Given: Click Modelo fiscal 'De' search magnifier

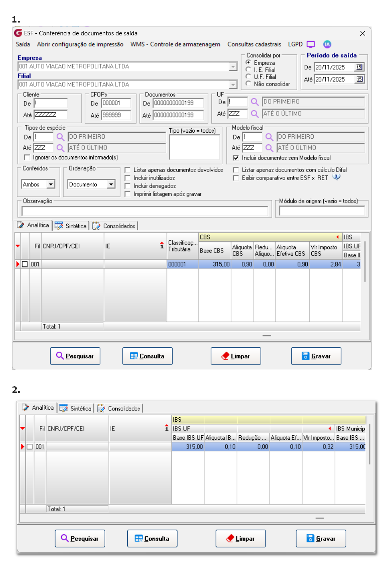Looking at the screenshot, I should [269, 137].
